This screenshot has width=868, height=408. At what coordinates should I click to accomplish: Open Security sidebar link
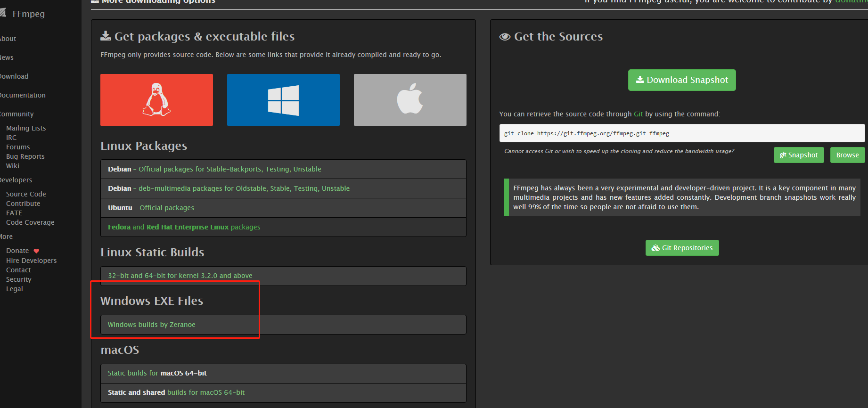click(x=19, y=279)
